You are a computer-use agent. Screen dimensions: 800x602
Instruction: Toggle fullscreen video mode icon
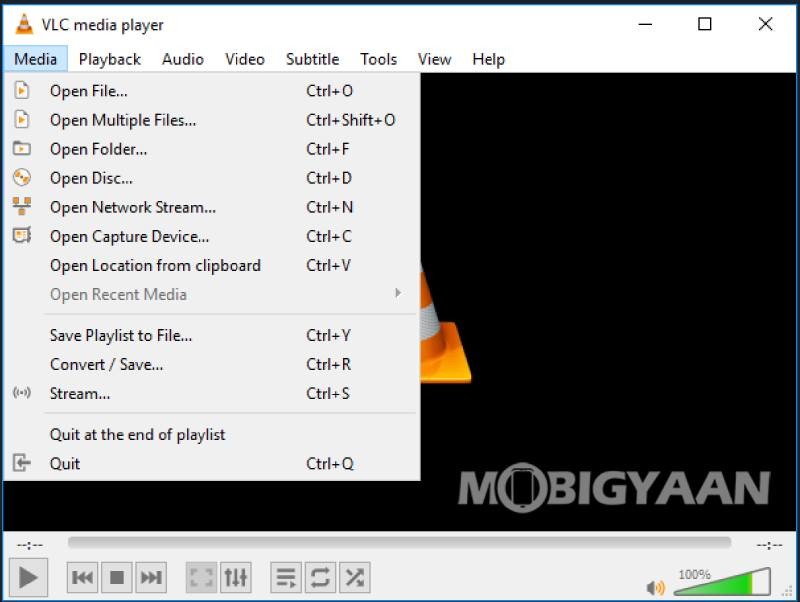[201, 578]
